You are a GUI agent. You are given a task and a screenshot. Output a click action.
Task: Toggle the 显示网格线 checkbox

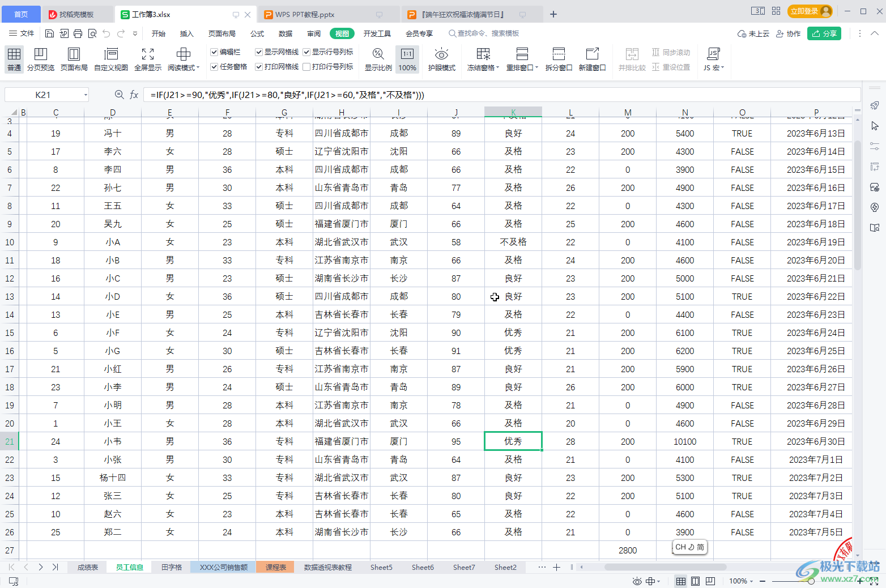point(258,52)
